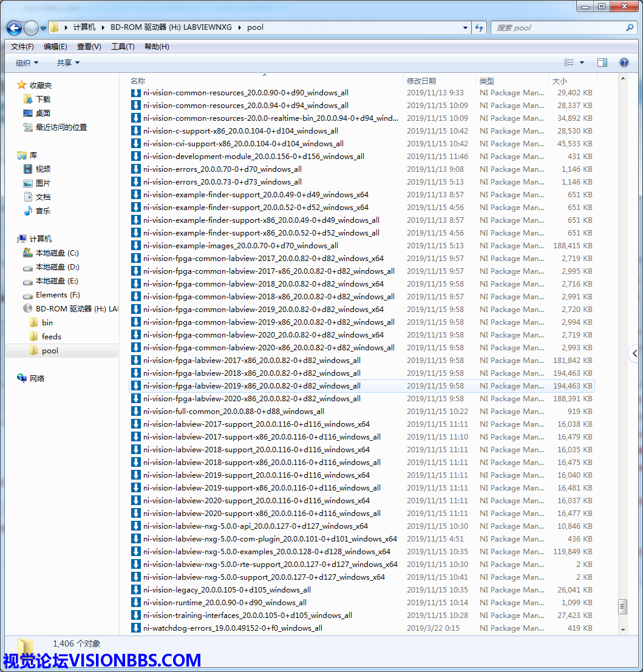This screenshot has width=643, height=672.
Task: Open the 工具(T) menu
Action: click(x=123, y=47)
